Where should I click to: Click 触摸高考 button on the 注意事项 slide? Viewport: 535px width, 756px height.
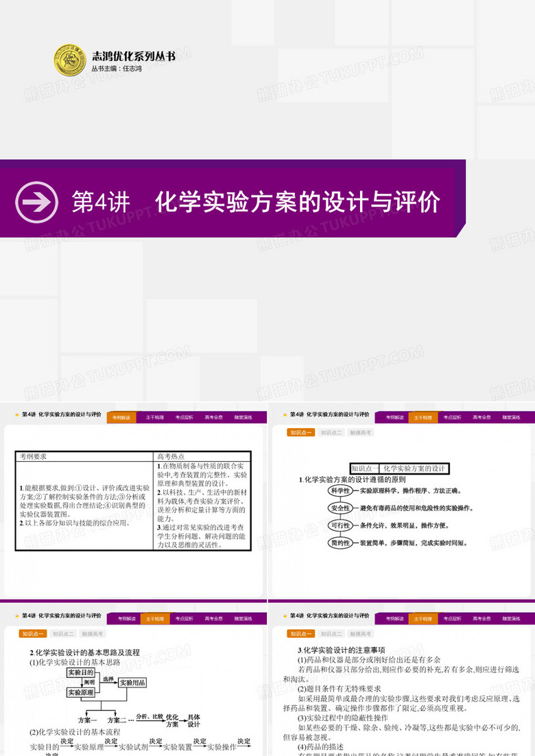(x=361, y=633)
